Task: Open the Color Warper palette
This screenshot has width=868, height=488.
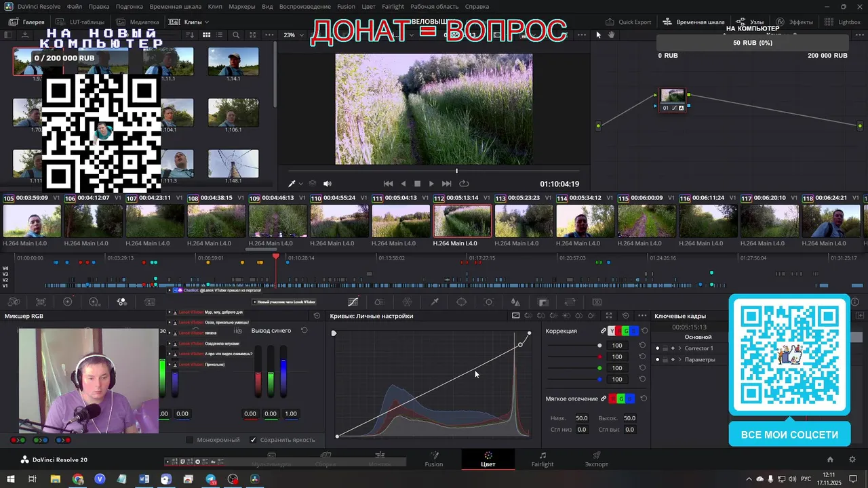Action: pyautogui.click(x=408, y=302)
